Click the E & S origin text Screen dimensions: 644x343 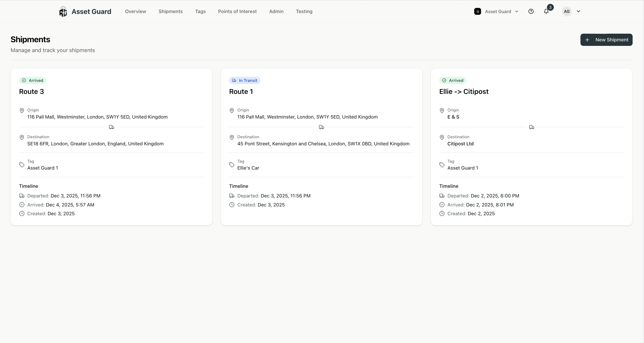pyautogui.click(x=453, y=117)
